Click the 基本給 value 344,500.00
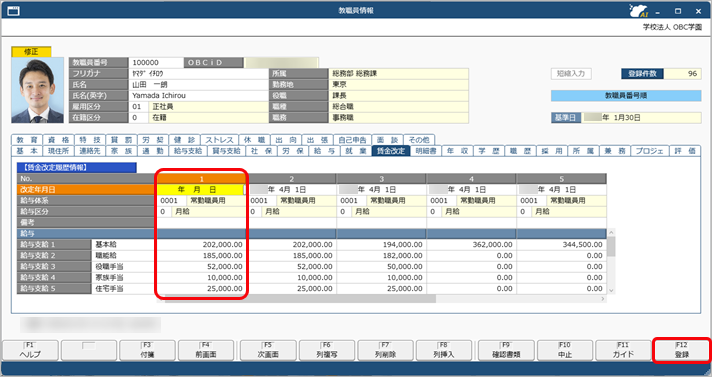This screenshot has width=712, height=377. [x=561, y=244]
